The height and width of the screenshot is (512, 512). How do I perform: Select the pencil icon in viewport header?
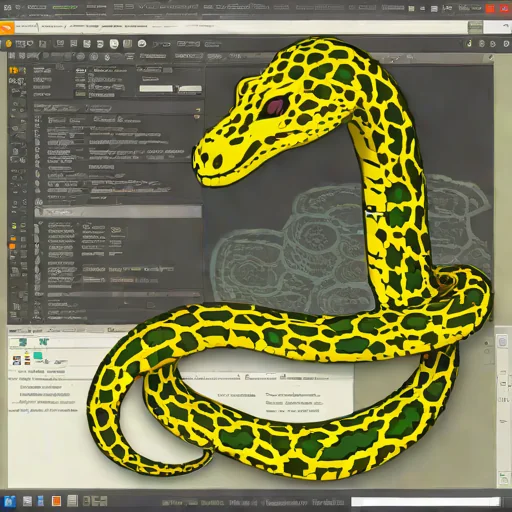pos(491,58)
